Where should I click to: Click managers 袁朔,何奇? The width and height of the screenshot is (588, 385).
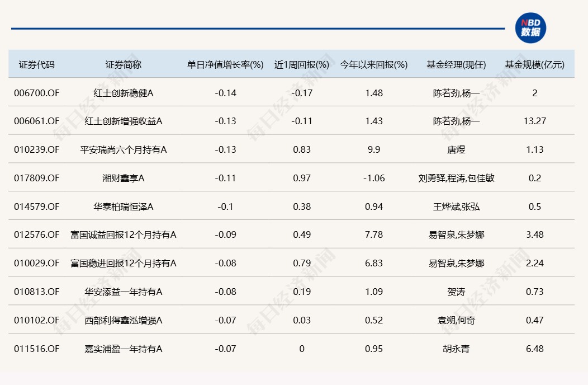pyautogui.click(x=457, y=321)
